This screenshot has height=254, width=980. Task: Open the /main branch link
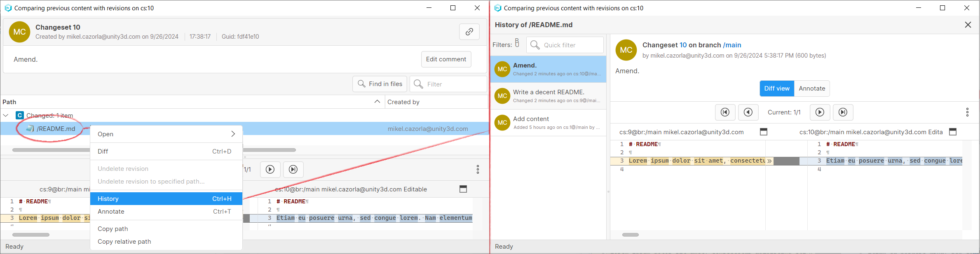732,45
